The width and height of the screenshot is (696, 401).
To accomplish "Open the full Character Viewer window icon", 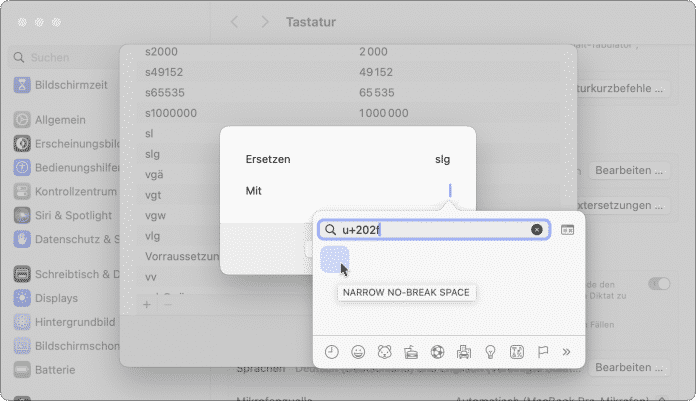I will tap(567, 230).
